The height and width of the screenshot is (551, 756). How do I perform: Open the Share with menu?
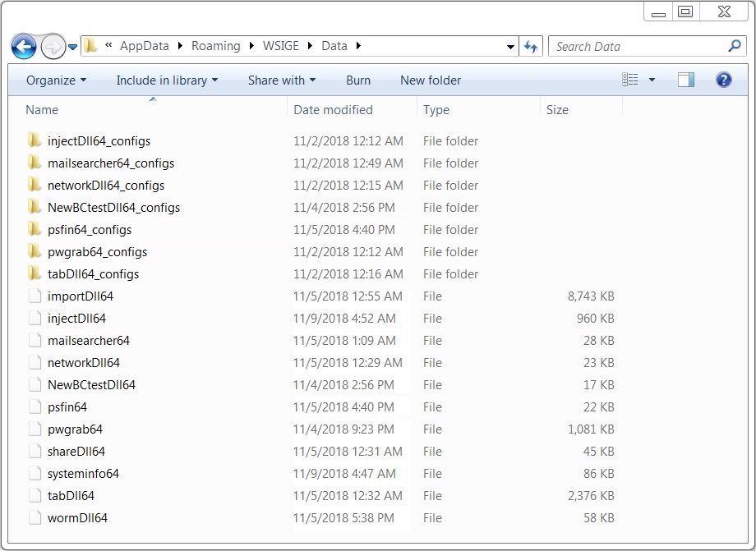tap(282, 80)
